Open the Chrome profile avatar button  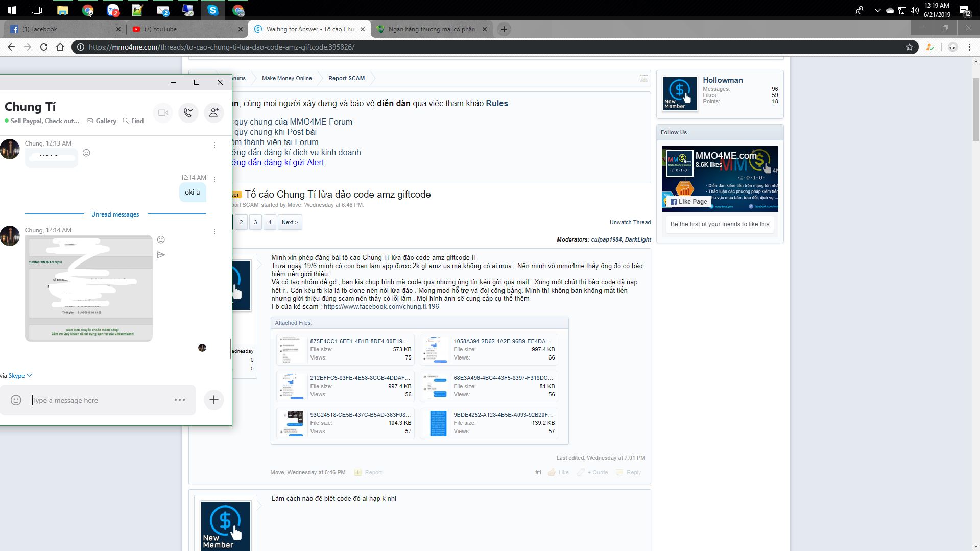(x=952, y=47)
